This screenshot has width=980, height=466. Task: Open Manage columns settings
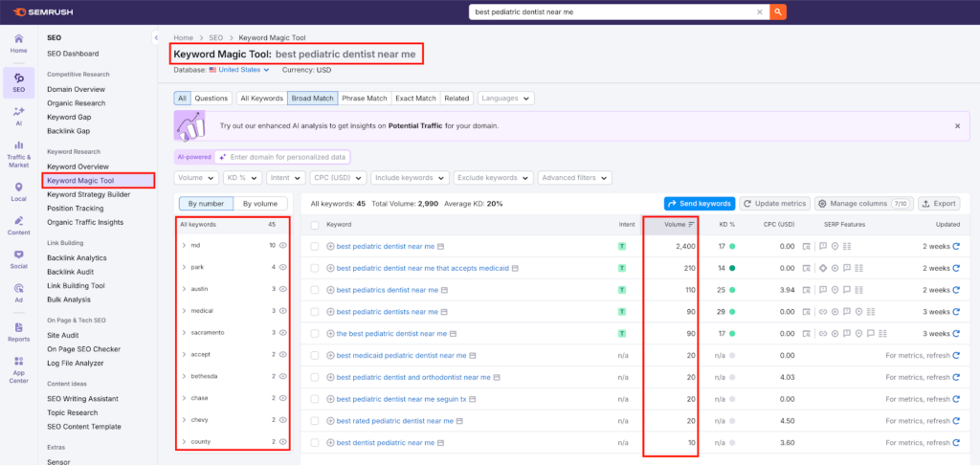[863, 203]
